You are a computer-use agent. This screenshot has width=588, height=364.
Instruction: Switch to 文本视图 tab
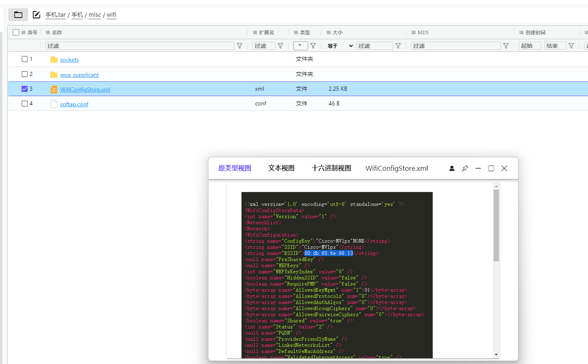tap(281, 168)
